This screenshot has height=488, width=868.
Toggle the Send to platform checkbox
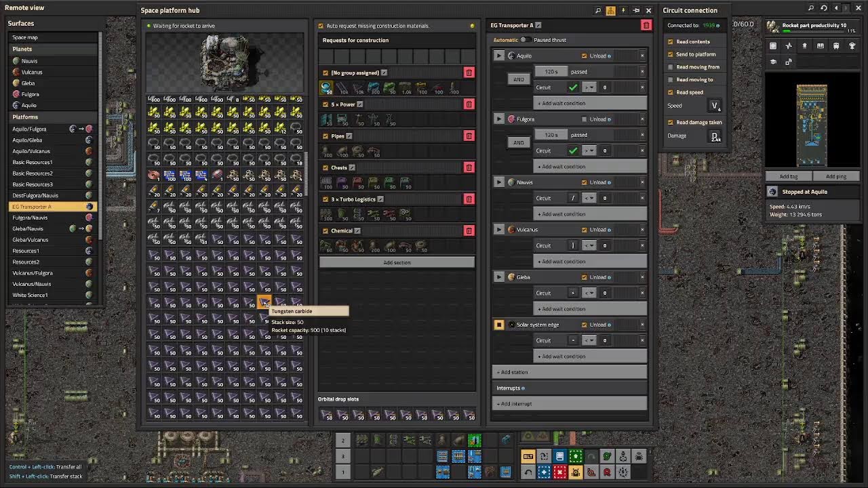(671, 54)
